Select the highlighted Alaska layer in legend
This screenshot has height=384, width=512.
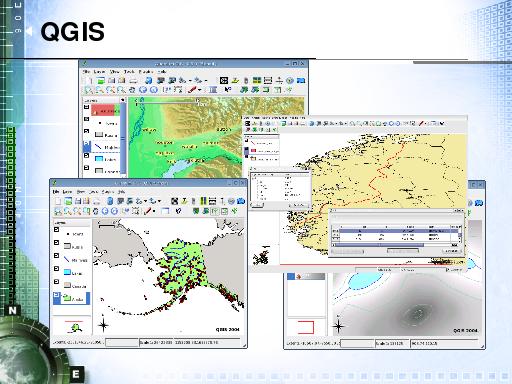click(x=72, y=298)
